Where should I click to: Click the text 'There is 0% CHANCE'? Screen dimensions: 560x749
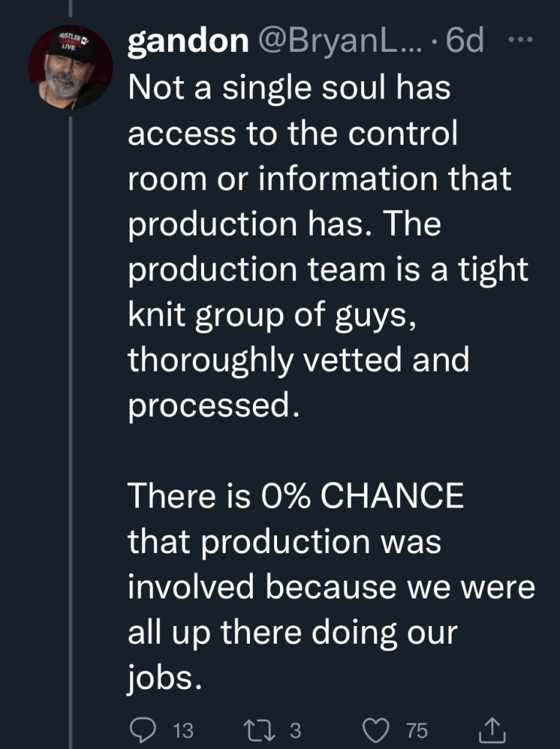click(x=296, y=497)
